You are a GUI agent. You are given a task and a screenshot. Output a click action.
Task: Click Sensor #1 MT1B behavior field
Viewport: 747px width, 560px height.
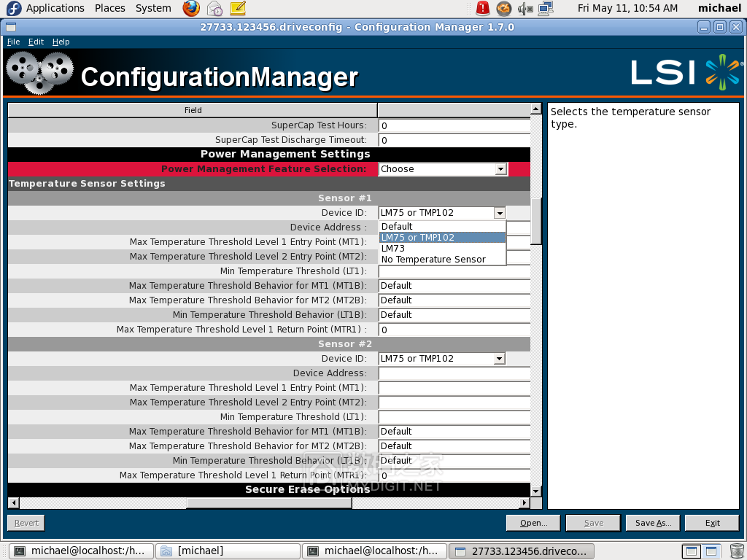454,286
